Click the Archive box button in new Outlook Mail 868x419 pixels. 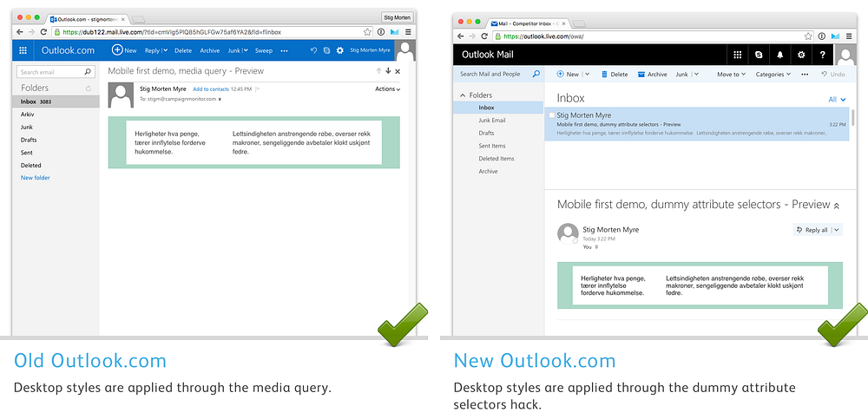tap(652, 74)
